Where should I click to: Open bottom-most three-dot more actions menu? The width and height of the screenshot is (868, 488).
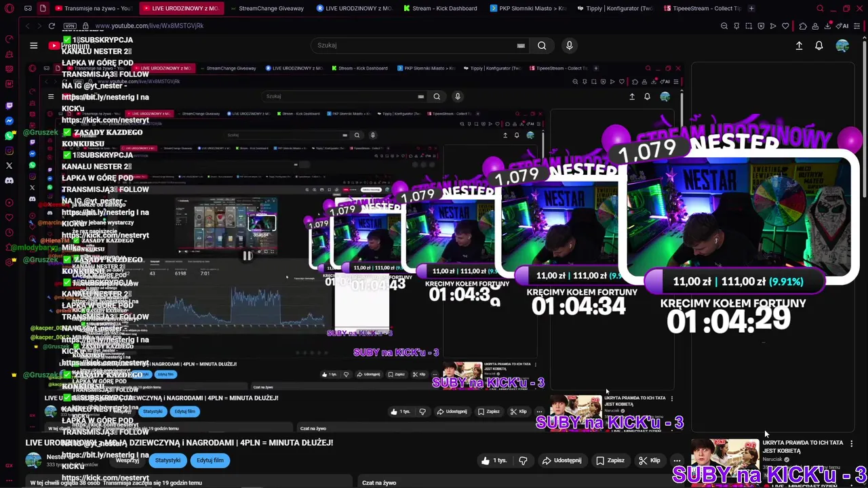pos(677,461)
